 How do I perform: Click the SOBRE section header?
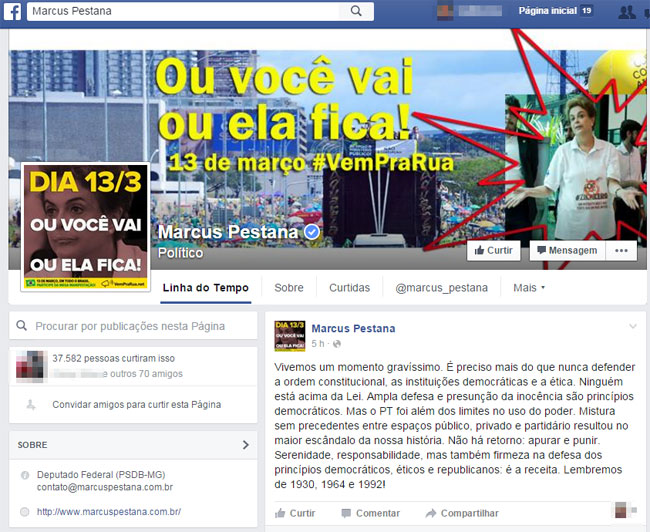133,445
